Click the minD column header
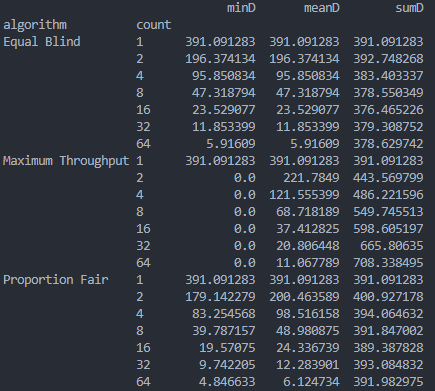Image resolution: width=435 pixels, height=391 pixels. [x=241, y=8]
